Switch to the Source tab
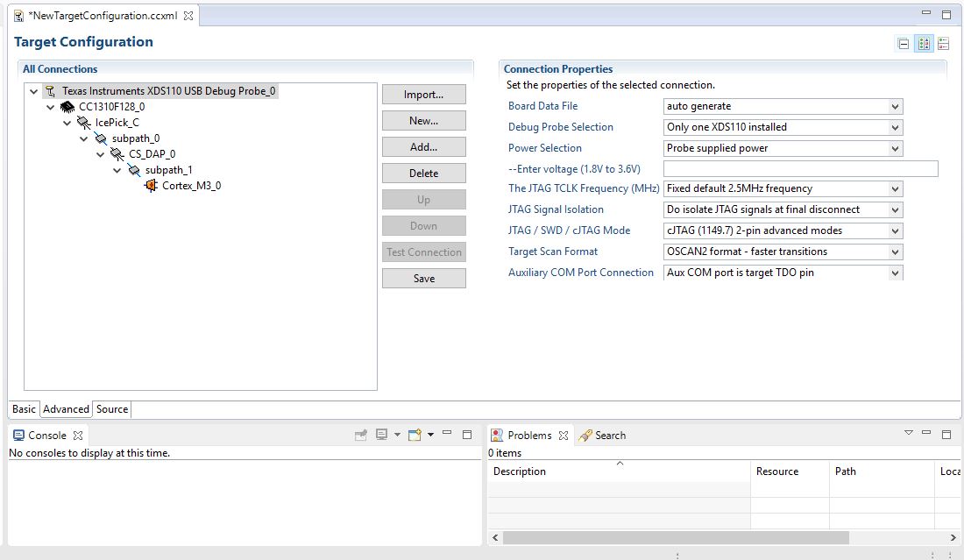964x560 pixels. tap(112, 409)
